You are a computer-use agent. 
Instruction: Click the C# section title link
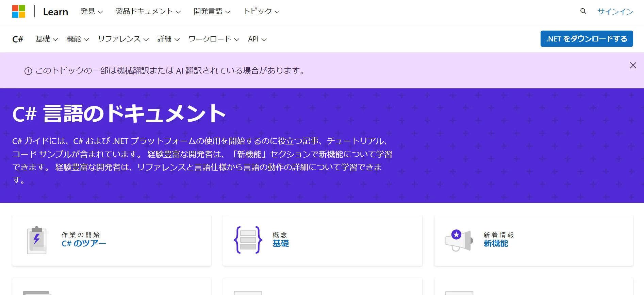click(x=18, y=39)
